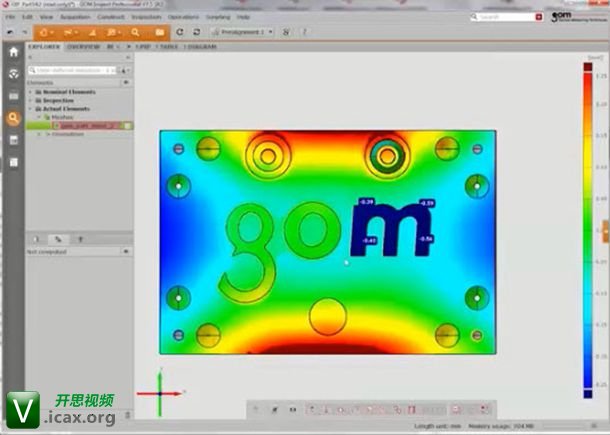Click the icon right of Prealignment dropdown
The width and height of the screenshot is (610, 435).
click(286, 32)
